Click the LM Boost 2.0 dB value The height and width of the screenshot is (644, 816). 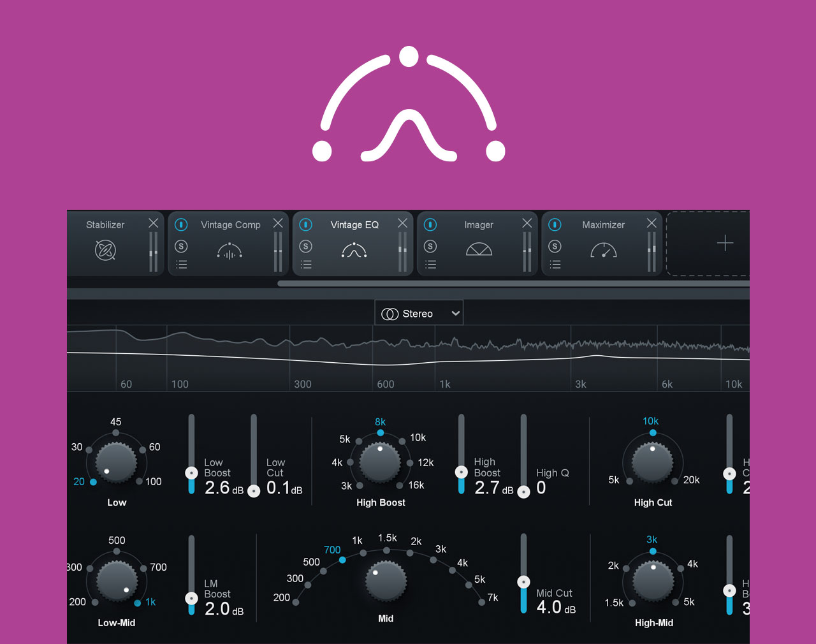224,609
